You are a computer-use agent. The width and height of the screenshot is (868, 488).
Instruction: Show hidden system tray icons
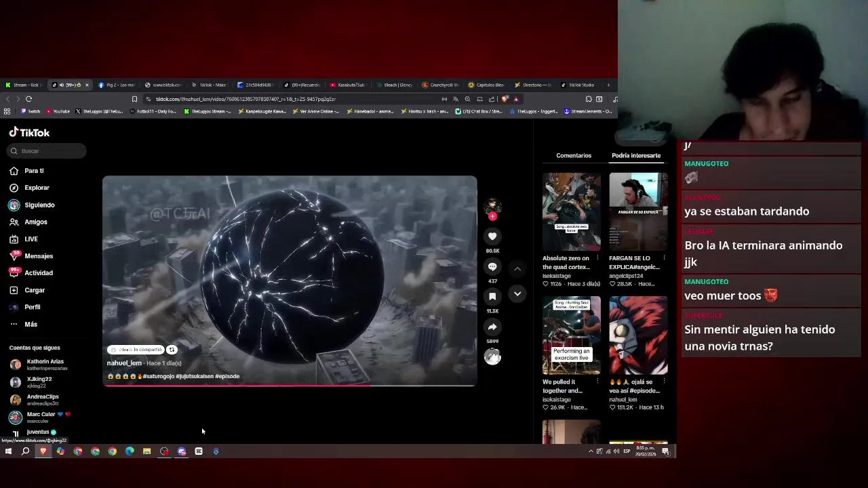tap(591, 451)
